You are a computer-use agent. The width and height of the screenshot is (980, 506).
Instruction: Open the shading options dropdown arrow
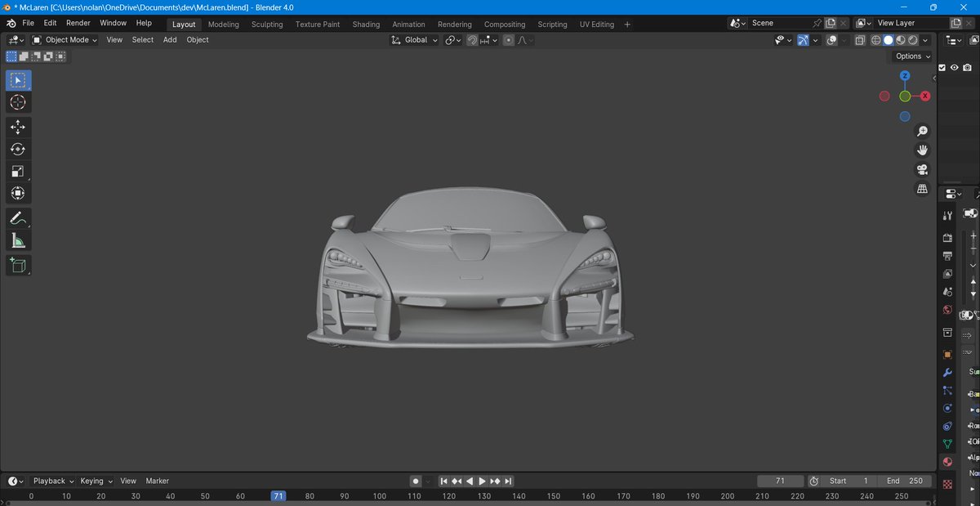coord(925,40)
